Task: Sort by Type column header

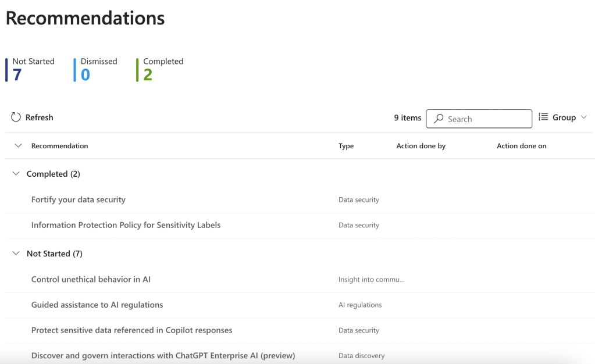Action: pos(346,146)
